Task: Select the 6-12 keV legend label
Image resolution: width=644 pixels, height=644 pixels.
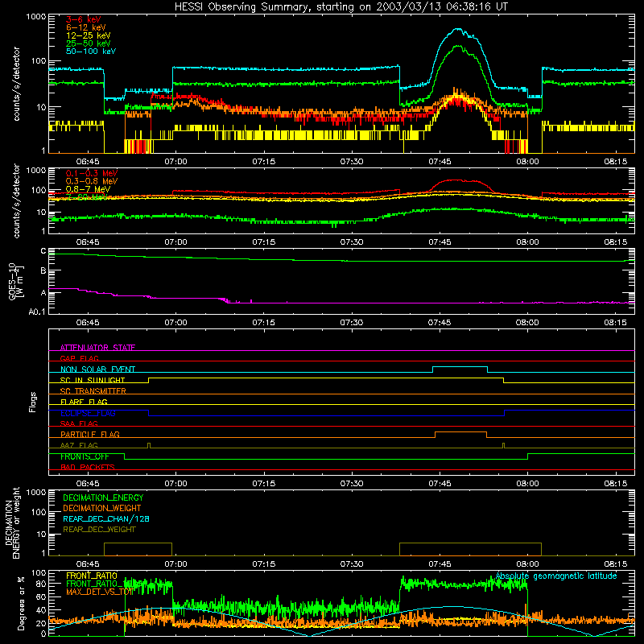Action: 86,27
